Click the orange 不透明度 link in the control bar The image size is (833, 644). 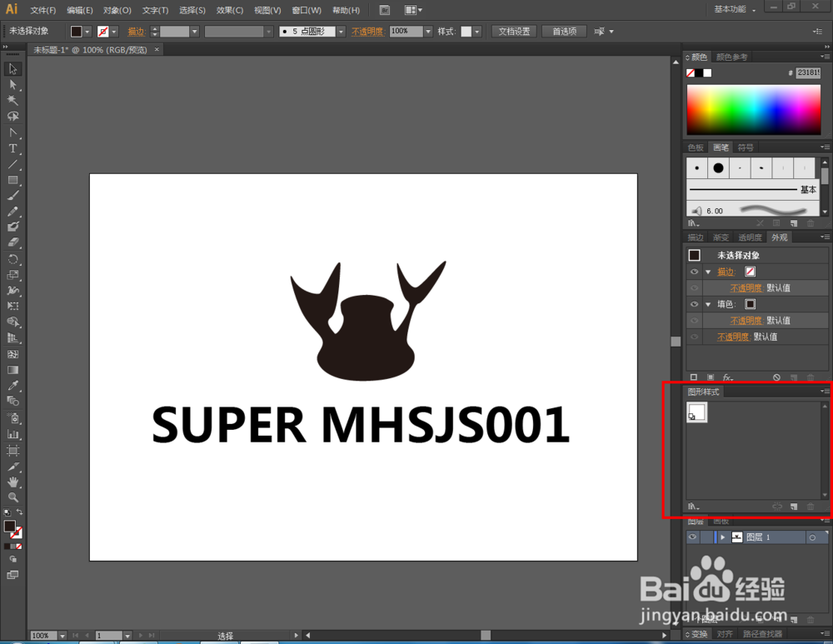click(367, 32)
